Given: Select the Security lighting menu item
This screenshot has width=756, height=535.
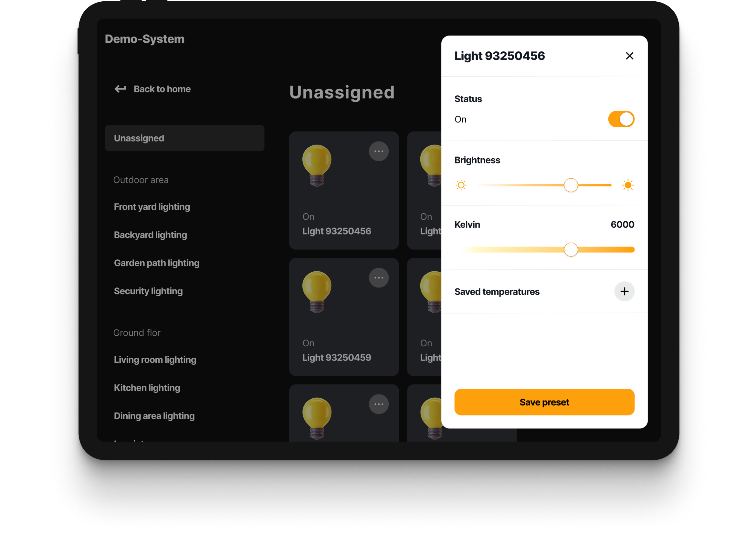Looking at the screenshot, I should (x=149, y=290).
